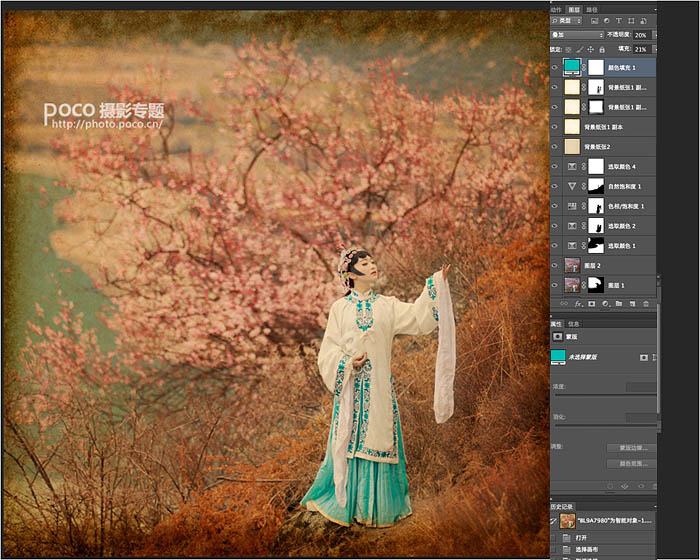This screenshot has height=560, width=700.
Task: Open fill 填充 slider arrow
Action: (x=655, y=50)
